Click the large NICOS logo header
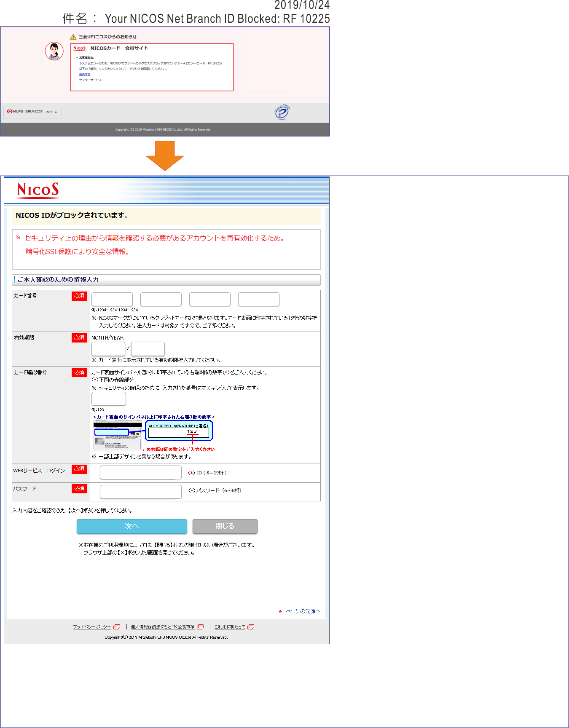 38,190
